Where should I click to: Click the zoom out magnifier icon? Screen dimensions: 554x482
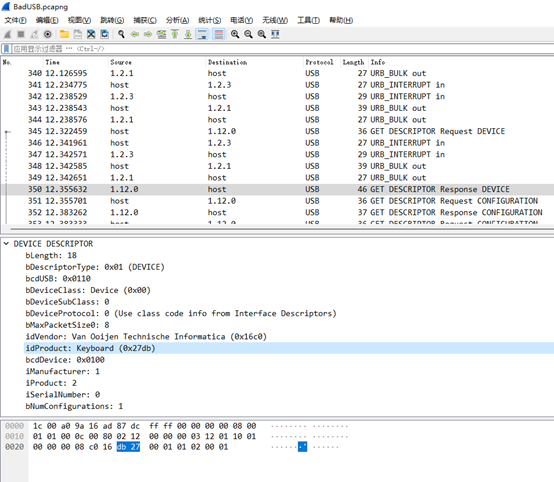248,34
